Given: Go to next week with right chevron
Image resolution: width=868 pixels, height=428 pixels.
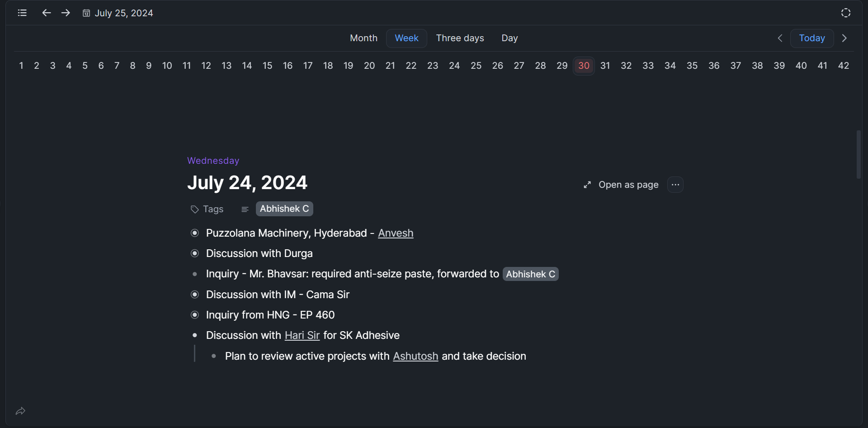Looking at the screenshot, I should (x=844, y=38).
